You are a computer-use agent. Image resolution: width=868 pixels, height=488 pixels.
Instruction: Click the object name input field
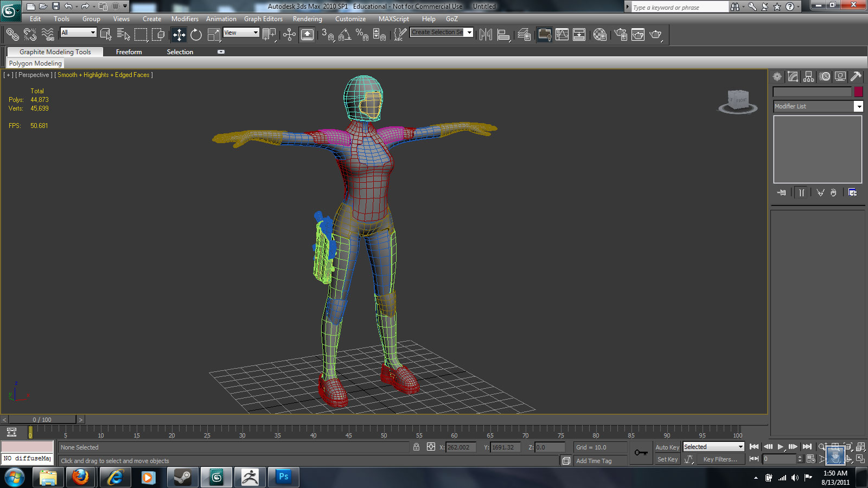[813, 92]
